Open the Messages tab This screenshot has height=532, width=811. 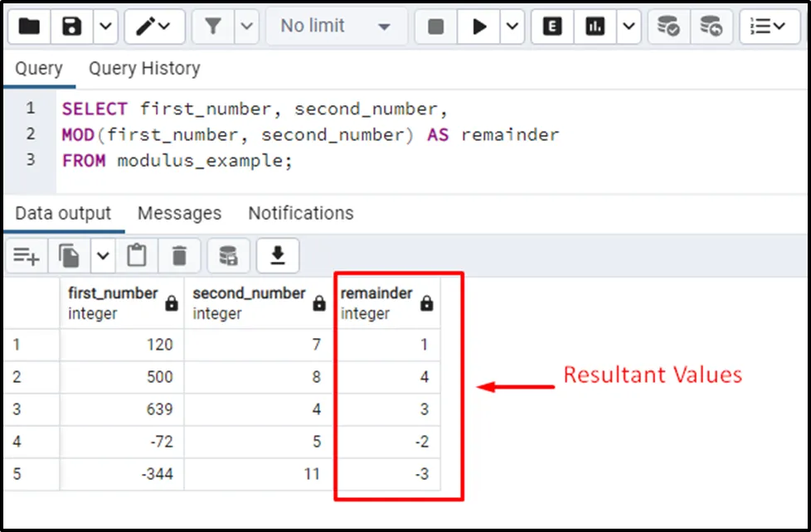pyautogui.click(x=179, y=213)
